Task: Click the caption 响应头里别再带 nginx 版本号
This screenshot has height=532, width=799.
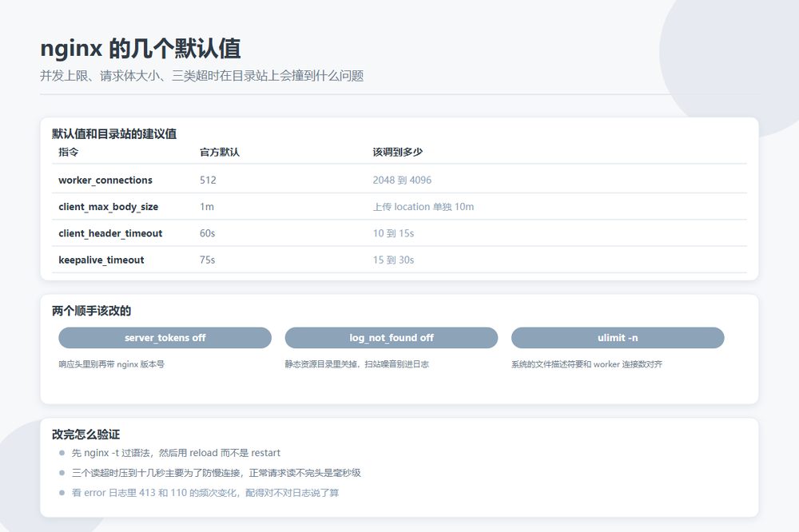Action: (x=112, y=364)
